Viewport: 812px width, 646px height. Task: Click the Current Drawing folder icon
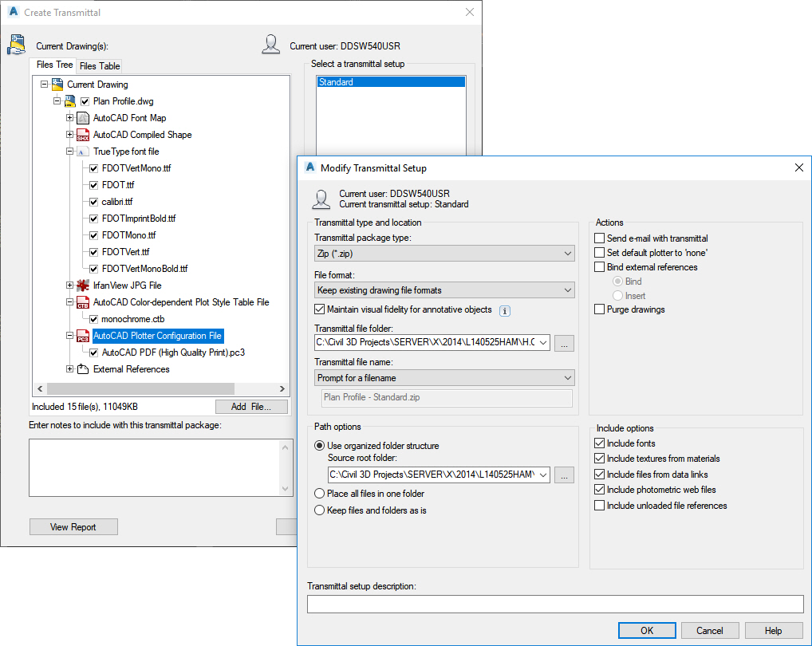click(x=57, y=85)
